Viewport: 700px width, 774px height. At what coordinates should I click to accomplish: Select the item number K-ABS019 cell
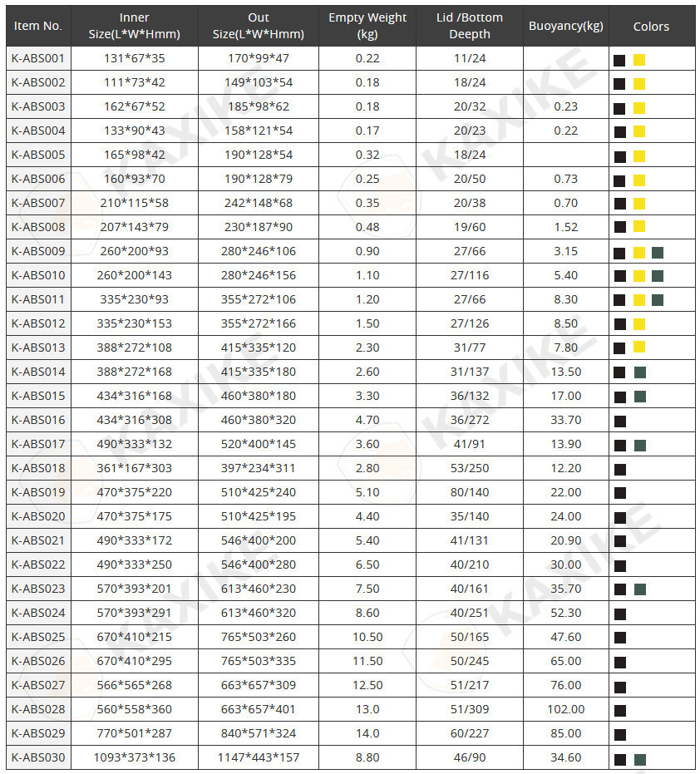(x=38, y=492)
